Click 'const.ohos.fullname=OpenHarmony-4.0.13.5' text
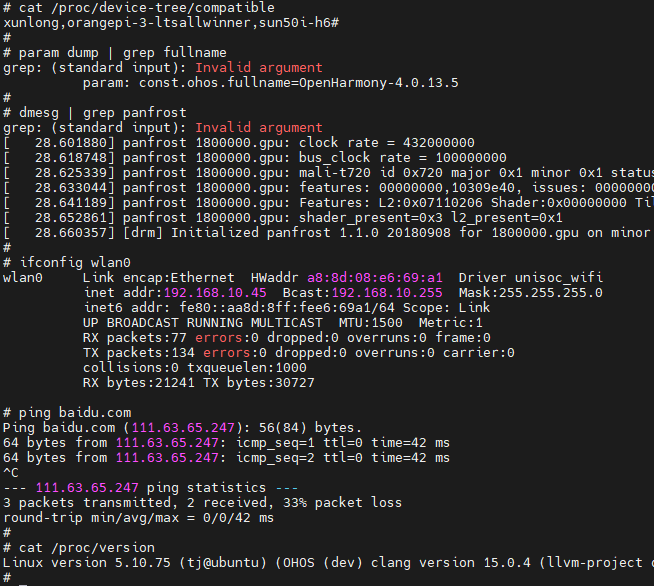Viewport: 655px width, 586px height. click(298, 83)
